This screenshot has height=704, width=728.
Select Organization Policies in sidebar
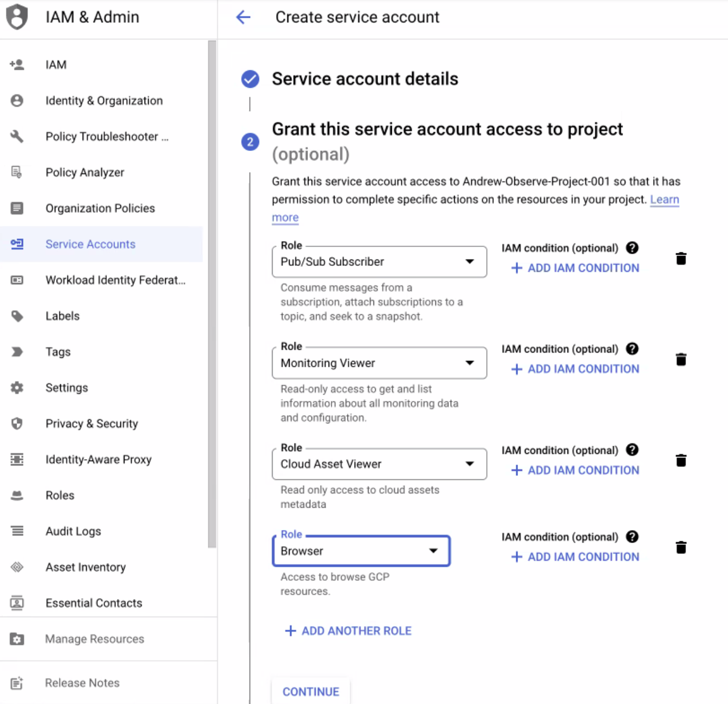(101, 208)
